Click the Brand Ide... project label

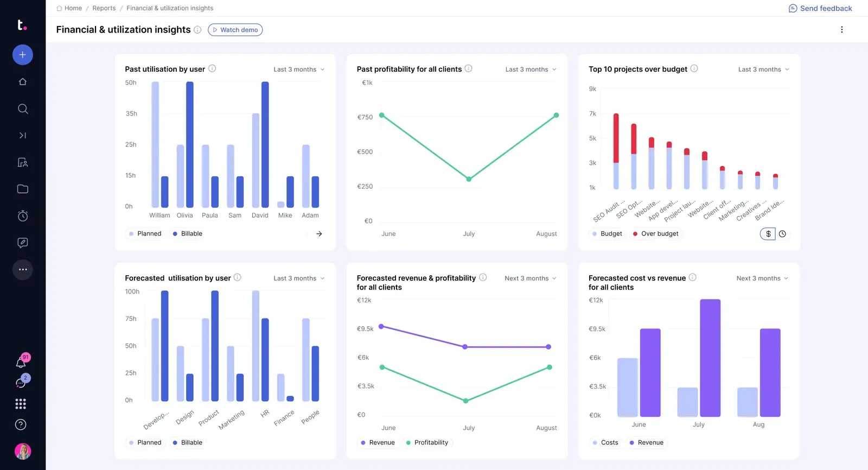[769, 209]
